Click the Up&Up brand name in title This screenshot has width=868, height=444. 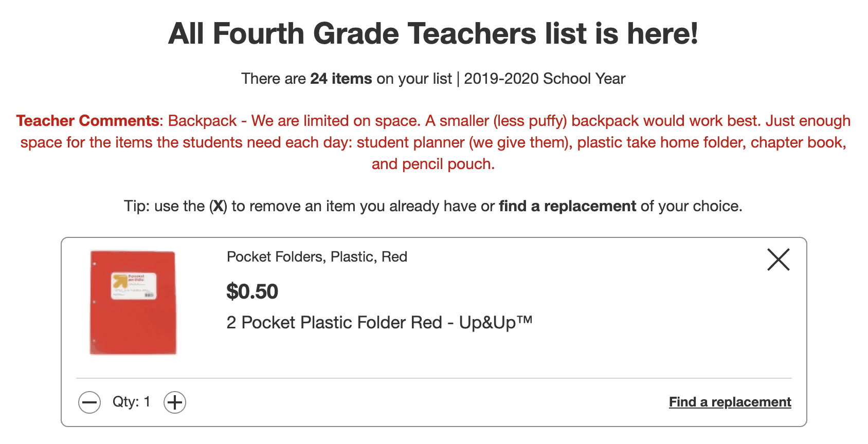(497, 322)
